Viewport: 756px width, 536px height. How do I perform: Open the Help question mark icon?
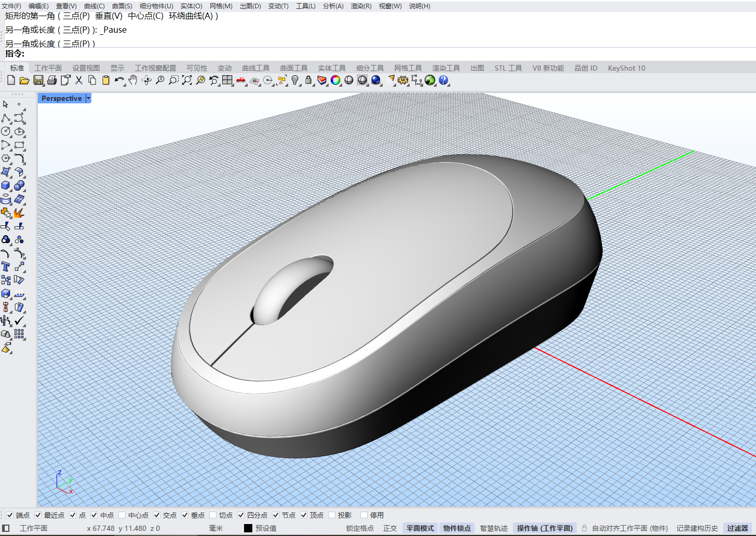click(x=443, y=80)
